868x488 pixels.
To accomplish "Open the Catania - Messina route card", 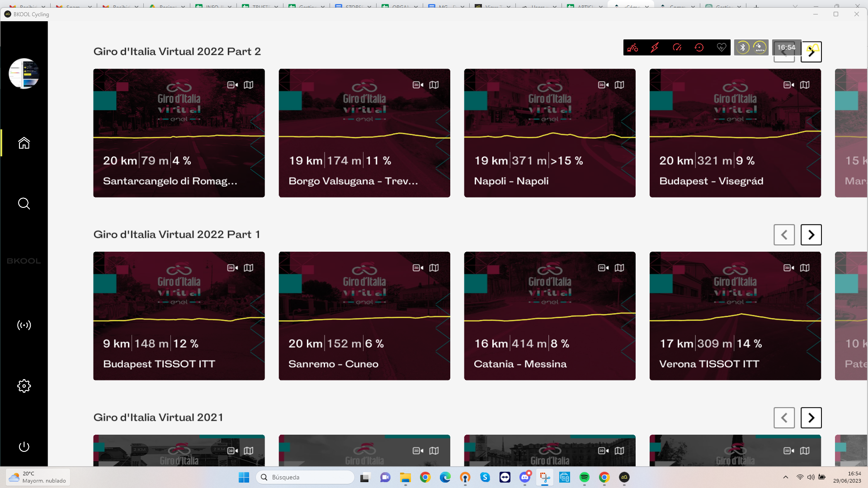I will coord(550,316).
